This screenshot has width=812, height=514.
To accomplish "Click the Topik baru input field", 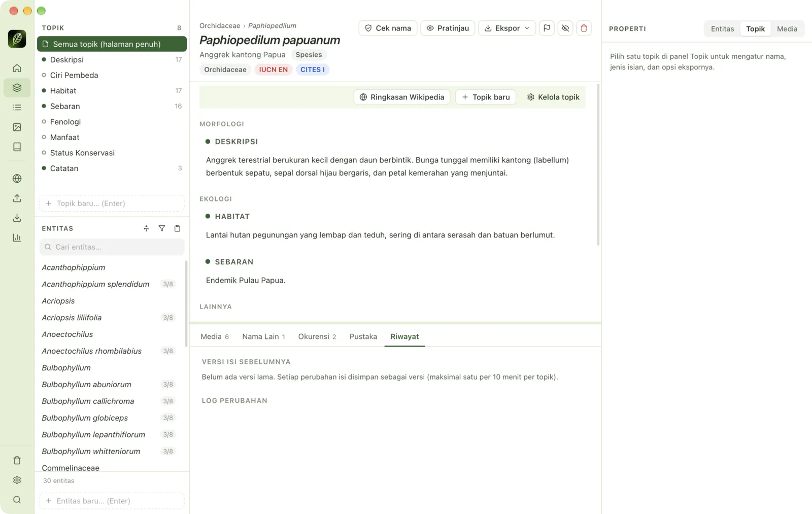I will coord(112,203).
